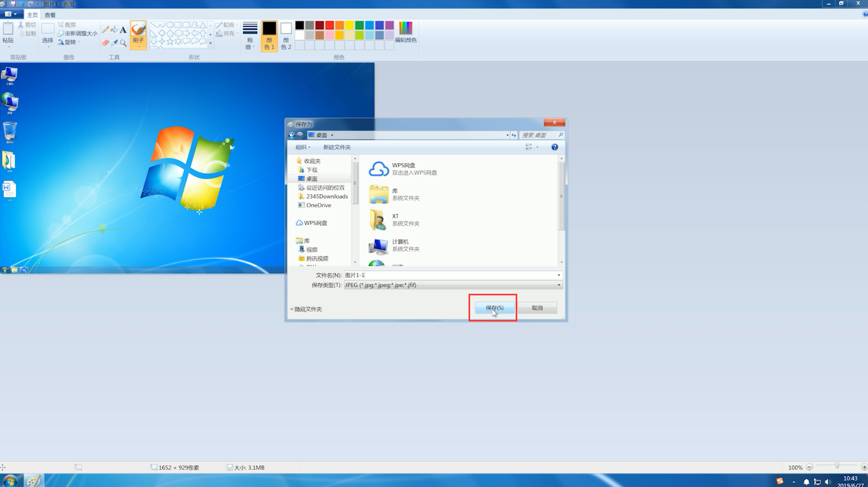Click the Cut (剪切) button

[27, 25]
